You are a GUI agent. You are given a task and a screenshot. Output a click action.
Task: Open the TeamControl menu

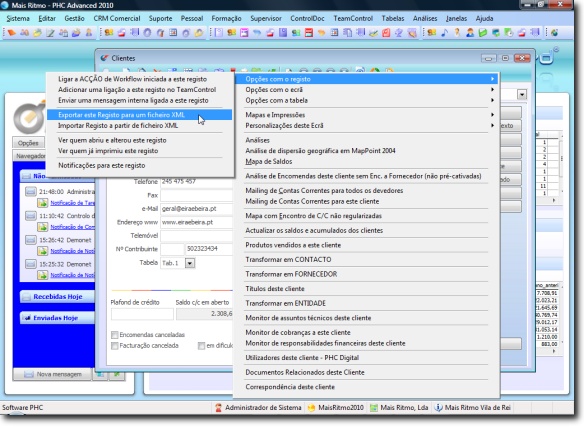353,18
